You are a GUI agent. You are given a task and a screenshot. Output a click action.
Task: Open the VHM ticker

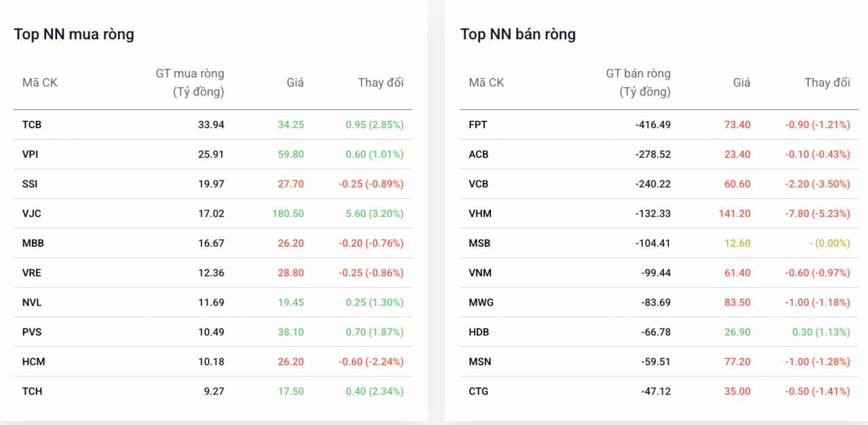coord(480,214)
